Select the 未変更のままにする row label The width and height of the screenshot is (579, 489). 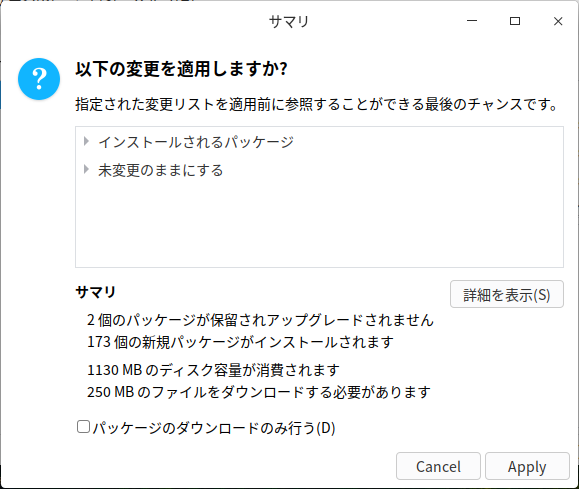click(x=161, y=170)
